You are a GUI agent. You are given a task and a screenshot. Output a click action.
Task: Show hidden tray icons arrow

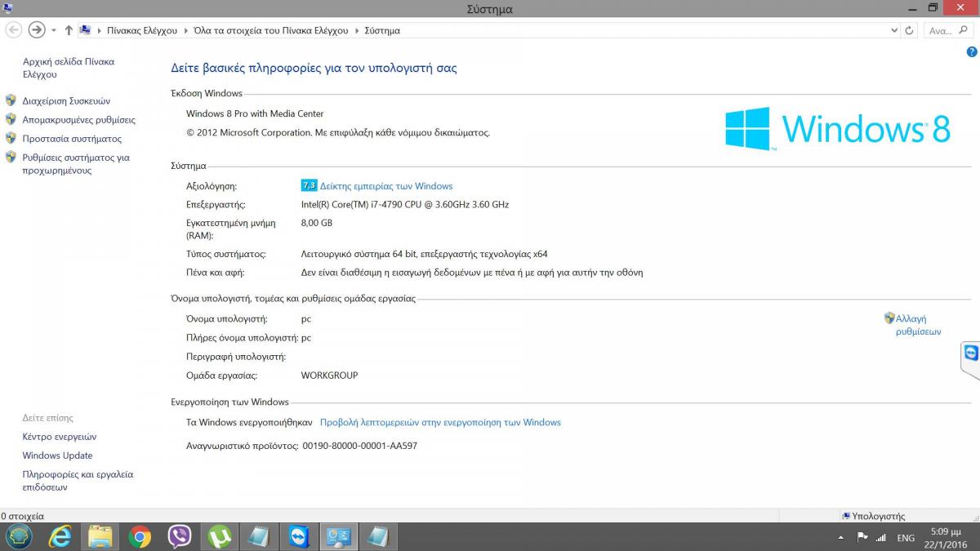point(841,538)
